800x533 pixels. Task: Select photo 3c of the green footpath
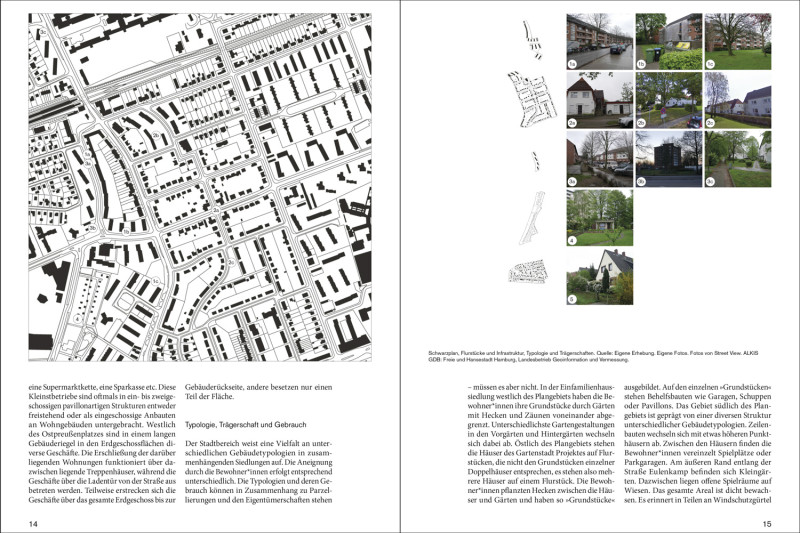(737, 158)
